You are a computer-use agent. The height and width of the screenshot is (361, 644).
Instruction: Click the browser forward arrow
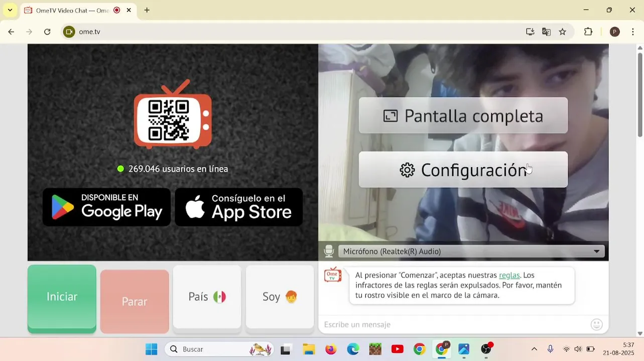pyautogui.click(x=29, y=32)
